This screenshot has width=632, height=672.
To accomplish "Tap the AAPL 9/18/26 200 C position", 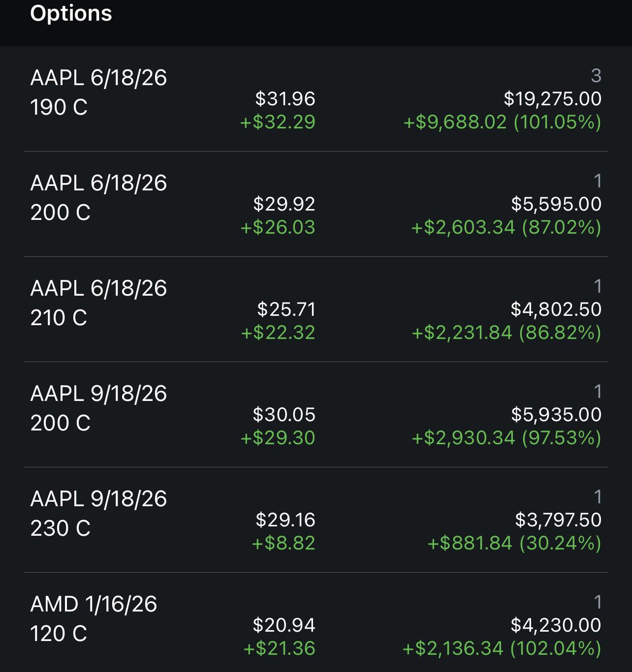I will click(98, 408).
